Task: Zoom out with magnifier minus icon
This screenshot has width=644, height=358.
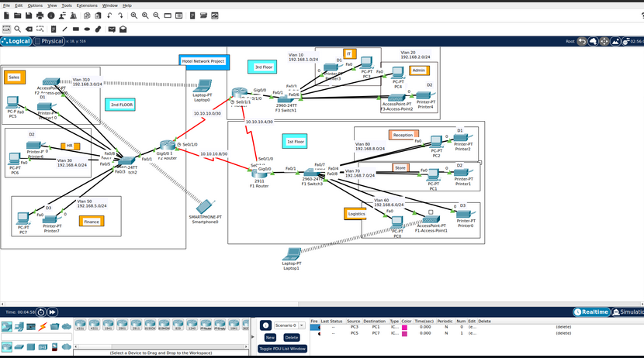Action: pyautogui.click(x=157, y=15)
